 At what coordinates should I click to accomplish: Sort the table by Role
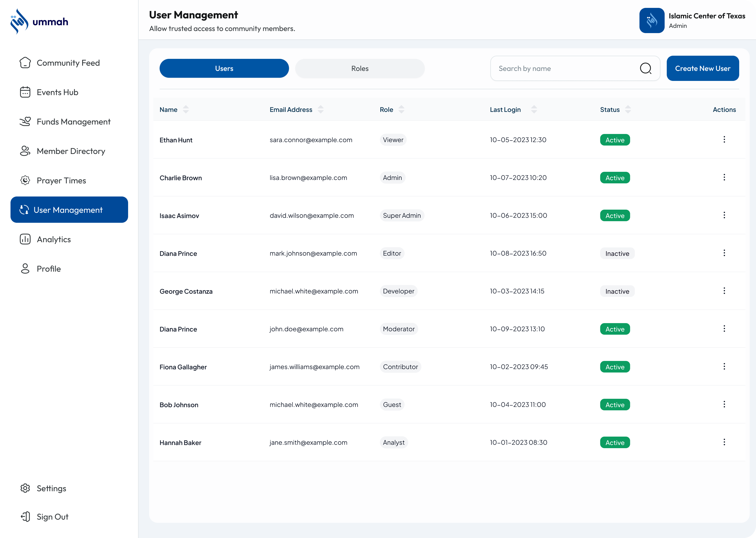click(x=401, y=109)
